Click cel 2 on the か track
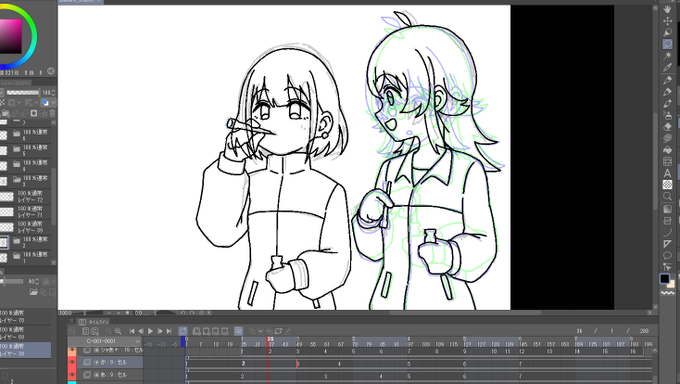 click(243, 364)
